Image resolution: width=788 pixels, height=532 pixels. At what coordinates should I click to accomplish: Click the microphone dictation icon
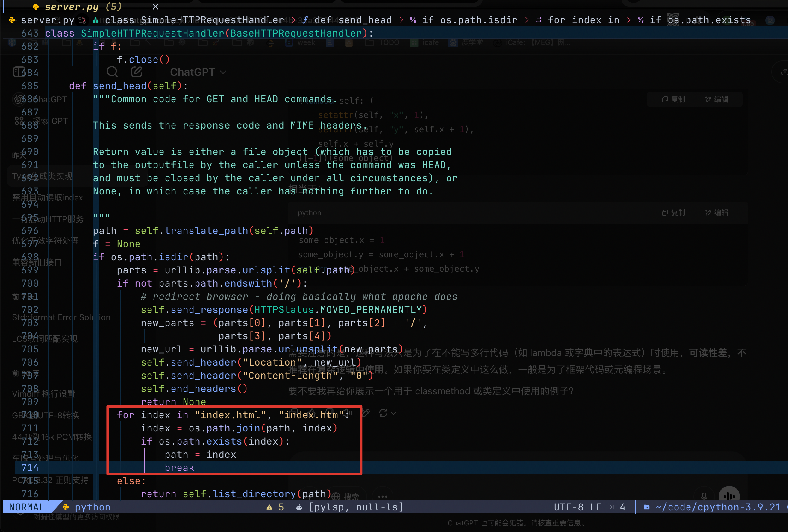(x=704, y=496)
